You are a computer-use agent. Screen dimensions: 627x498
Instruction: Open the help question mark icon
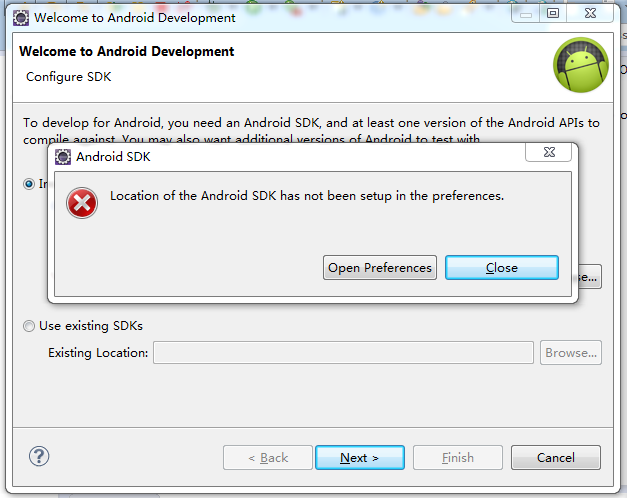pyautogui.click(x=39, y=457)
